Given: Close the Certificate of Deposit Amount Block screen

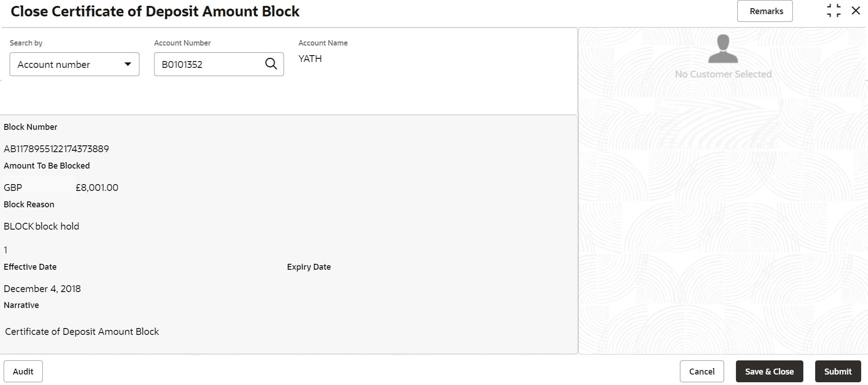Looking at the screenshot, I should coord(856,11).
